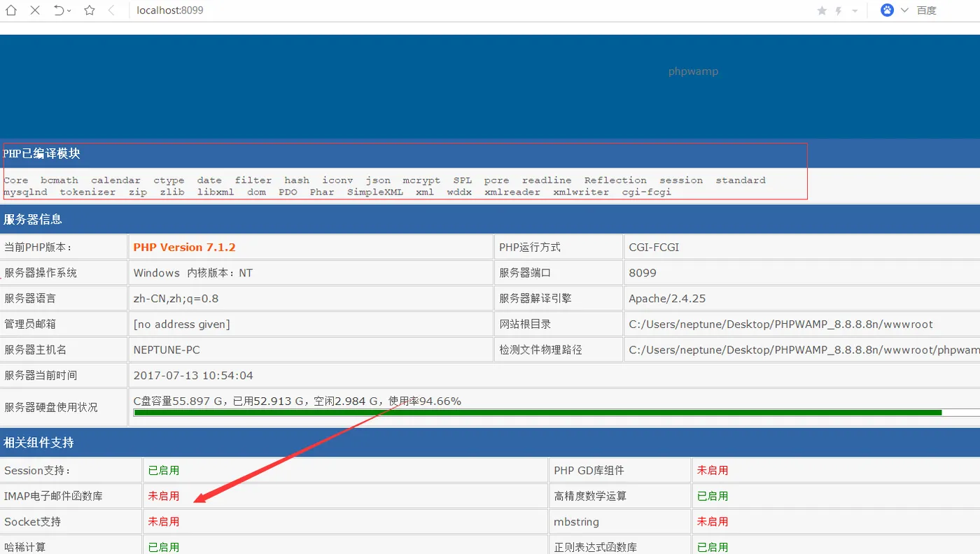Click the lightning bolt speed-mode icon
Viewport: 980px width, 554px height.
tap(839, 10)
